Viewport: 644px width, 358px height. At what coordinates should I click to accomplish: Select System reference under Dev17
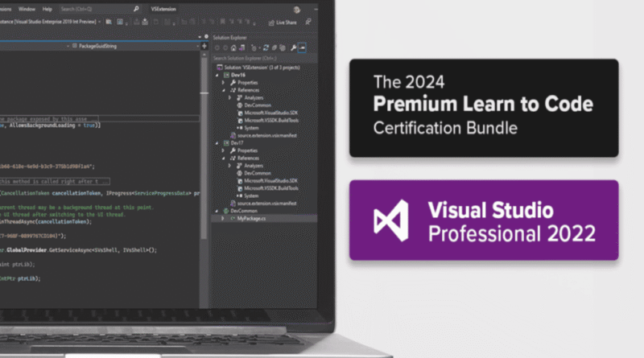pyautogui.click(x=251, y=195)
